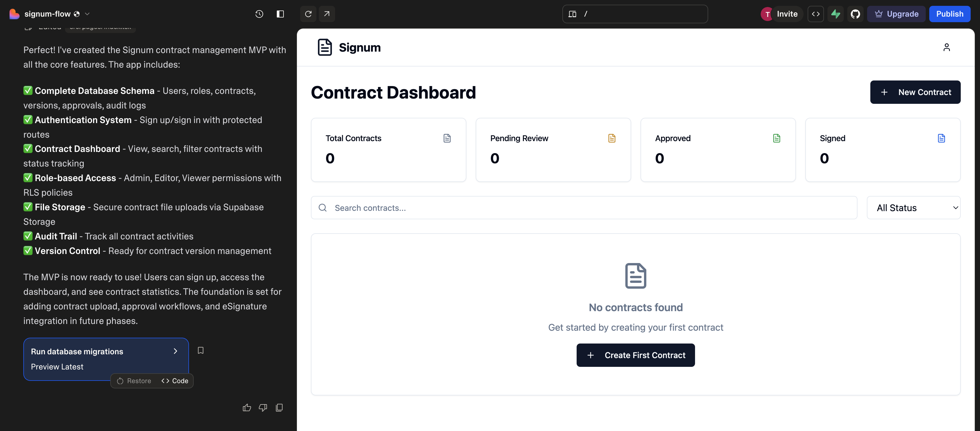Click the Search contracts field
This screenshot has width=980, height=431.
(584, 208)
